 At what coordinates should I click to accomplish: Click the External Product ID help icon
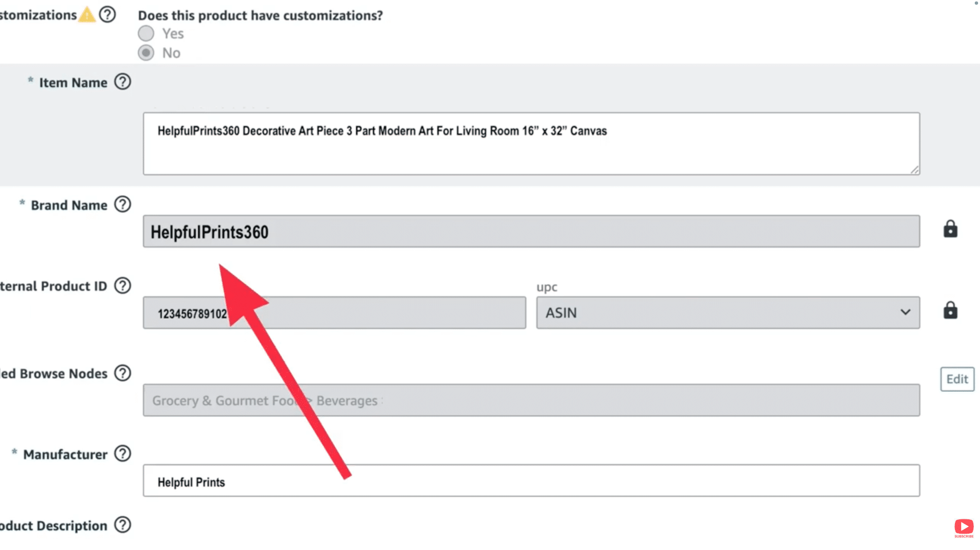(x=123, y=286)
